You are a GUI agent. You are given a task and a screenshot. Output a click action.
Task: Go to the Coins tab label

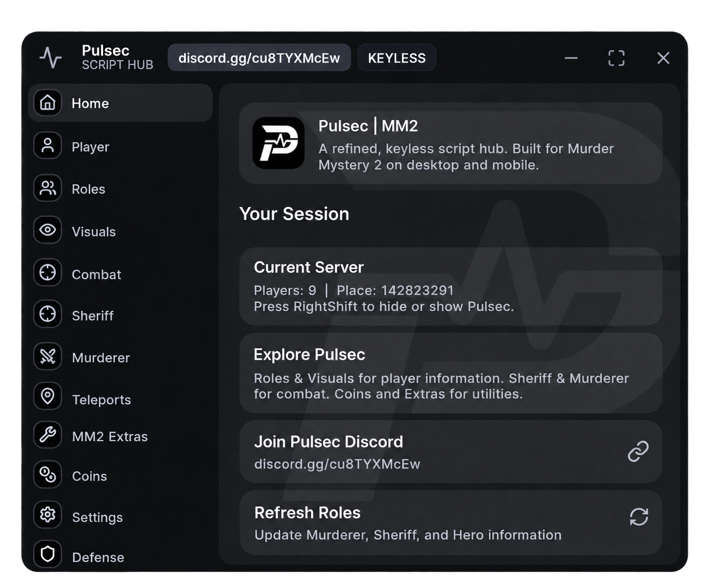90,476
